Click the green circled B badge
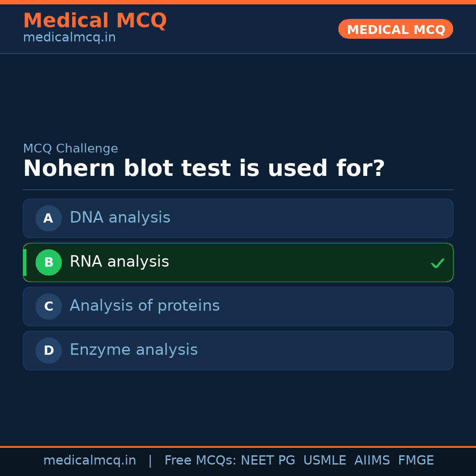Image resolution: width=476 pixels, height=476 pixels. (48, 262)
